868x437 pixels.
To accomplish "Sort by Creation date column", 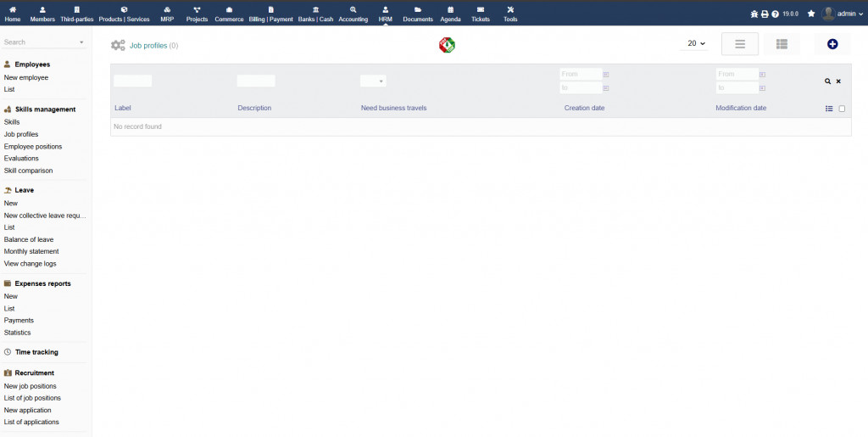I will [x=584, y=108].
